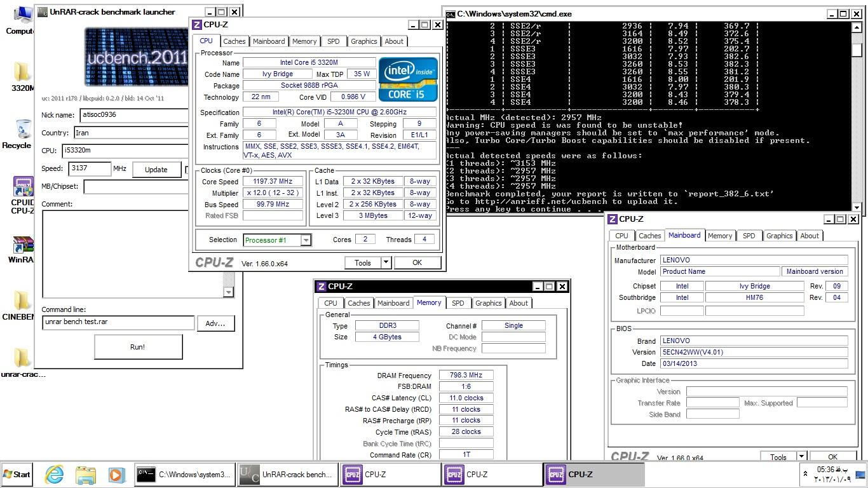
Task: Click the Speed MHz input field
Action: coord(89,168)
